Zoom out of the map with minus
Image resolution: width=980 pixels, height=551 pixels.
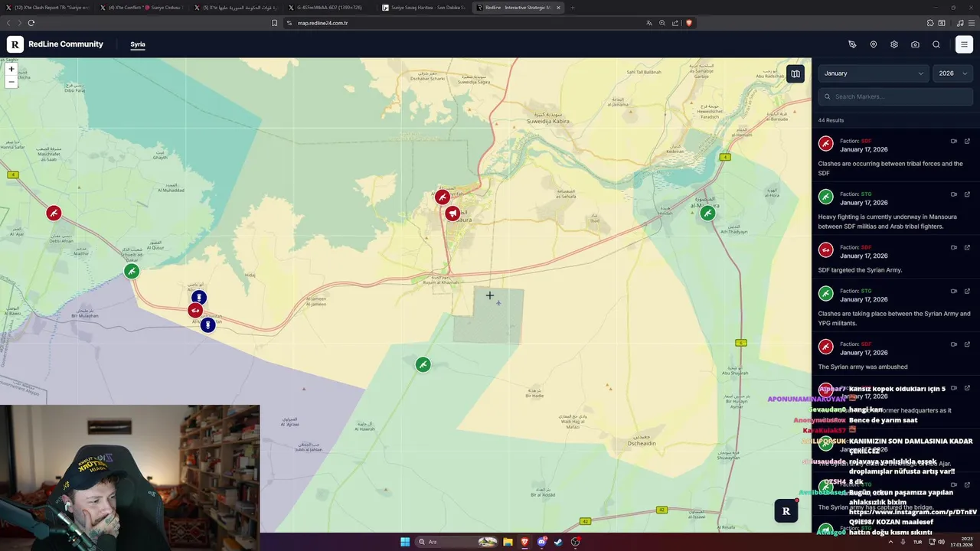(x=11, y=81)
